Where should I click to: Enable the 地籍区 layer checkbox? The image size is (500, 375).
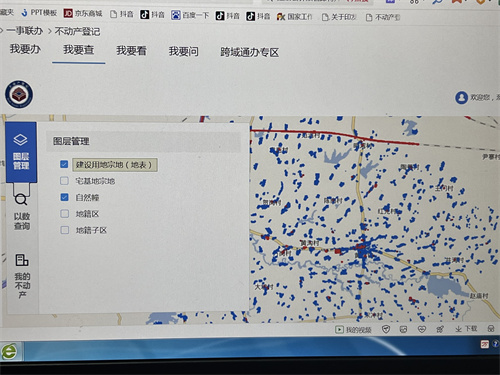[64, 213]
